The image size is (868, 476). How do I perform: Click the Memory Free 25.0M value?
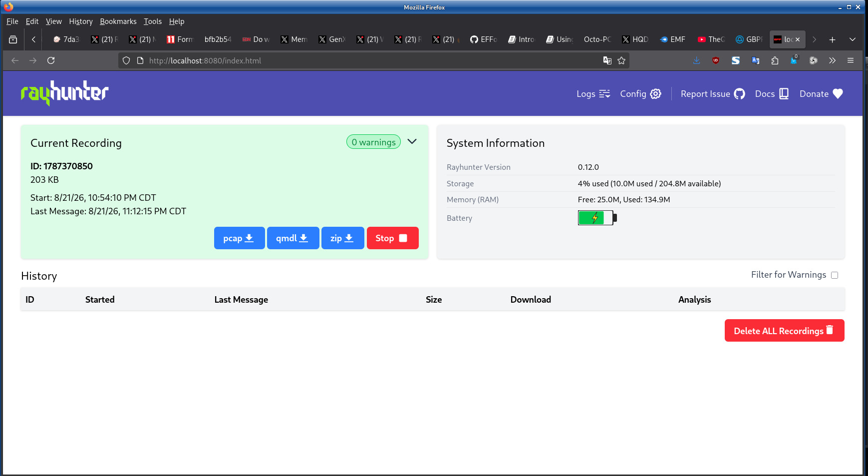pos(624,200)
